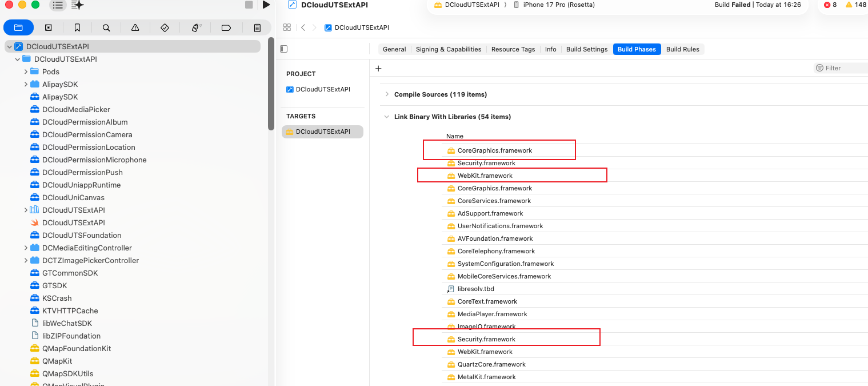Click the yellow warnings badge showing 148

click(x=856, y=5)
